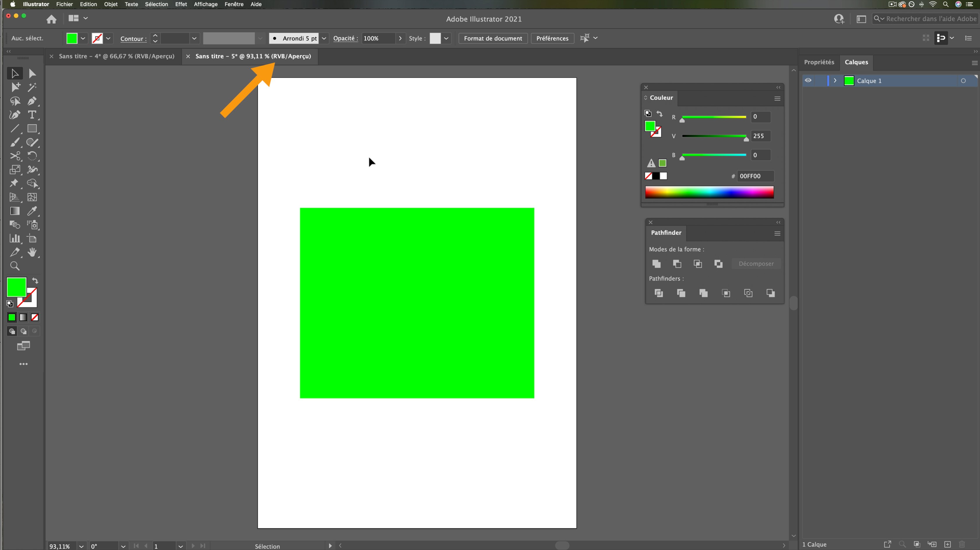Click the Home icon in top bar
The width and height of the screenshot is (980, 550).
coord(51,19)
